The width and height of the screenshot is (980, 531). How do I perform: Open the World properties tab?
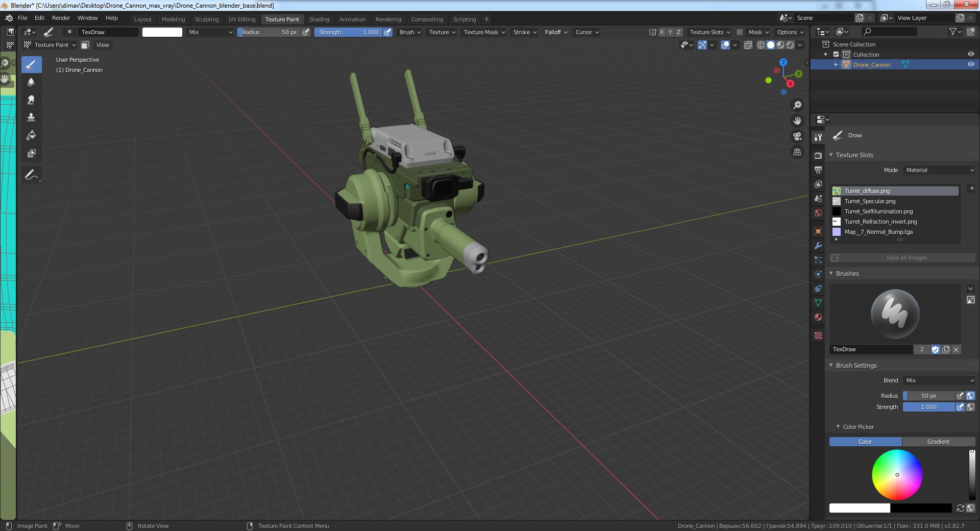[818, 213]
